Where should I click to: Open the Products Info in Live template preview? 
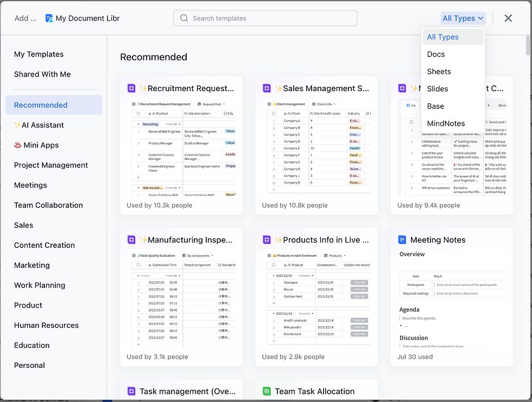[x=316, y=299]
